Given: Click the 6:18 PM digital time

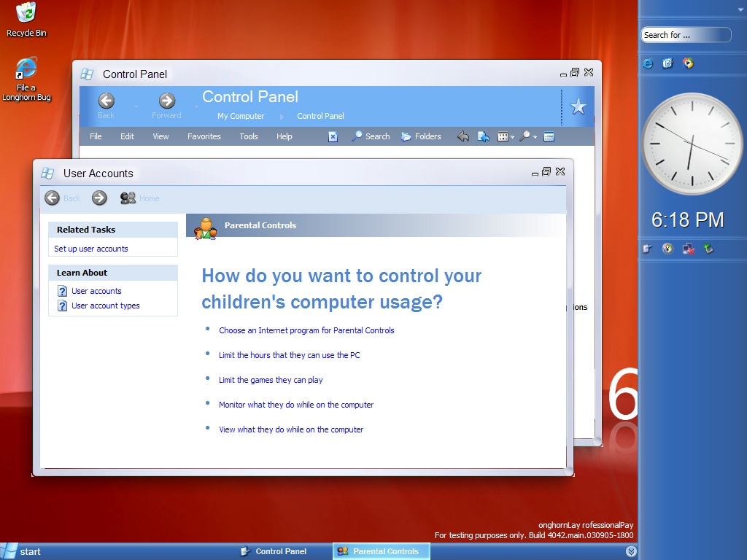Looking at the screenshot, I should coord(687,220).
